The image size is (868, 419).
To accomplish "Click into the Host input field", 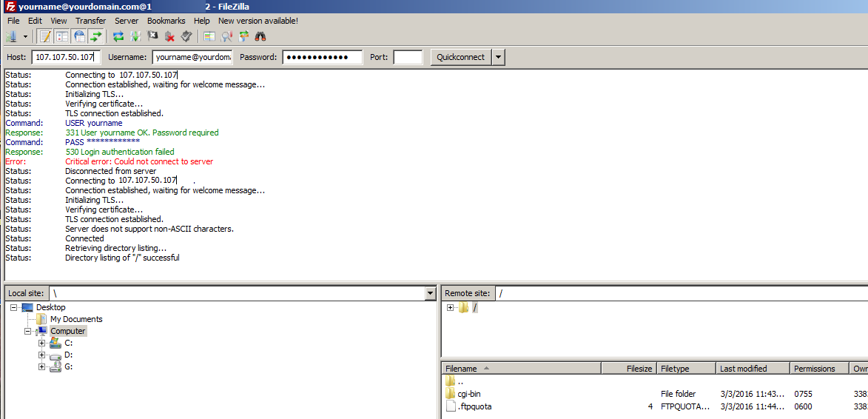I will click(65, 57).
